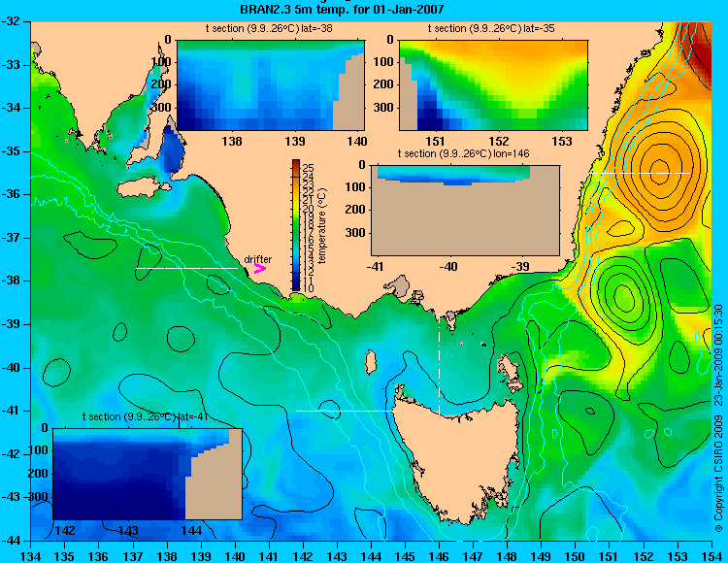This screenshot has height=563, width=728.
Task: Click the white dashed section line at latitude -38
Action: (x=186, y=268)
